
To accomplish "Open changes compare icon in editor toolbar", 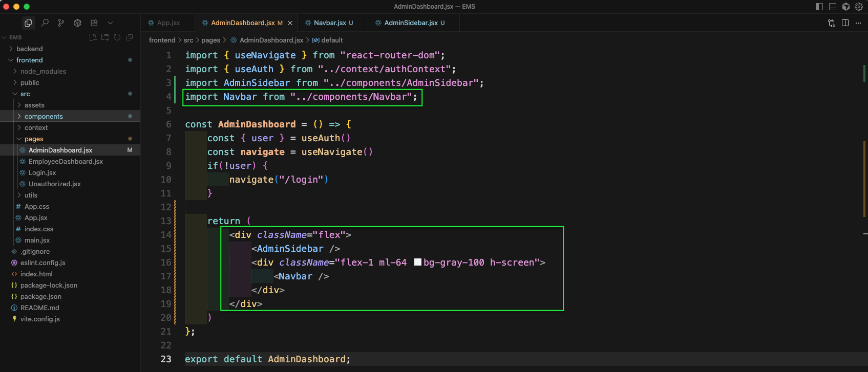I will click(x=832, y=23).
